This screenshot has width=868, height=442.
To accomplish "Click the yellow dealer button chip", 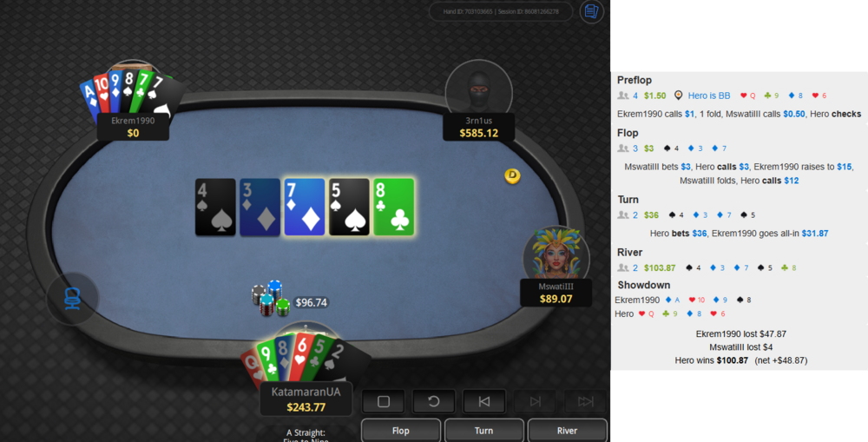I will click(513, 176).
